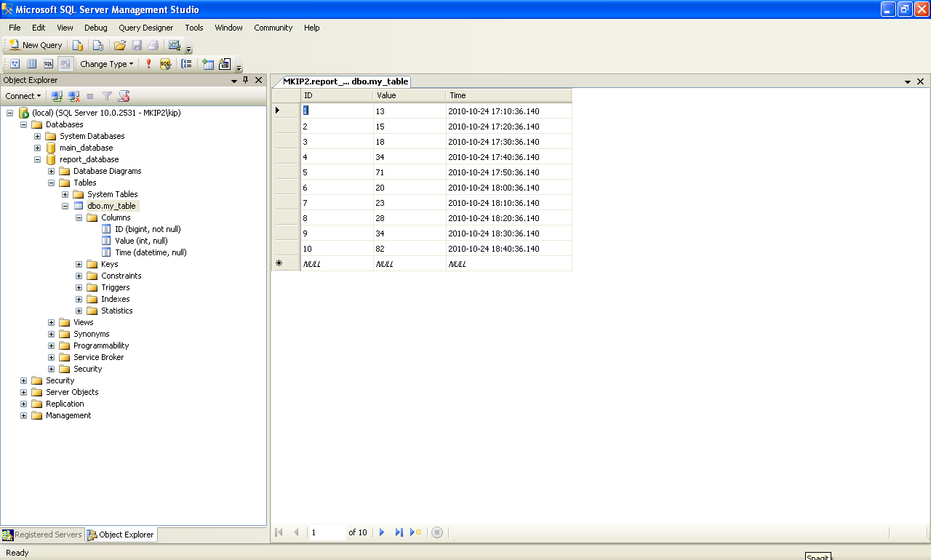
Task: Open the active files list dropdown arrow
Action: click(x=908, y=82)
